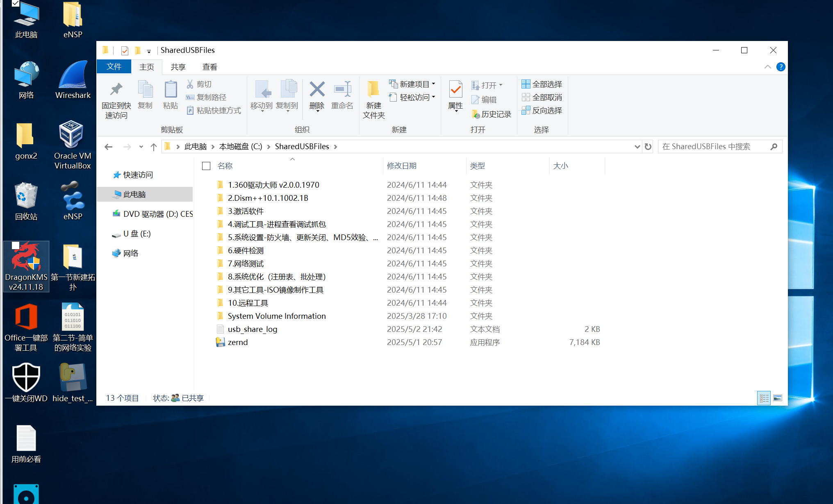Switch to large icons view in status bar
Viewport: 833px width, 504px height.
coord(777,398)
